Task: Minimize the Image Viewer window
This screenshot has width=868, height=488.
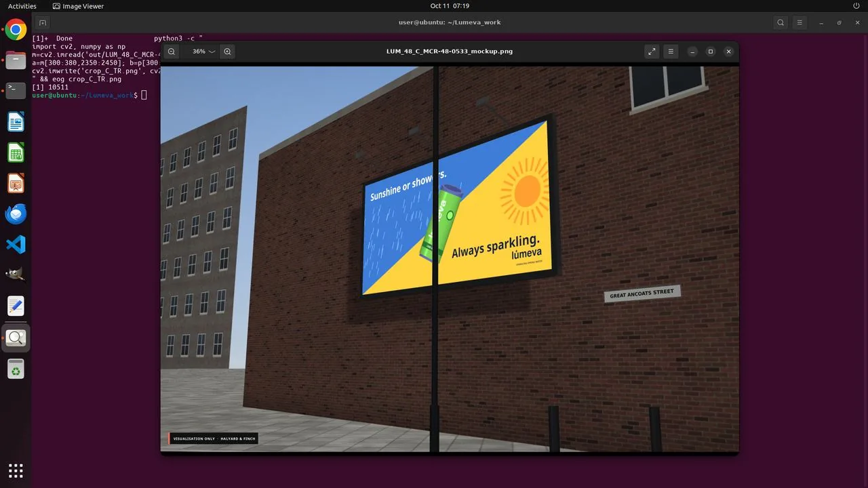Action: click(x=692, y=52)
